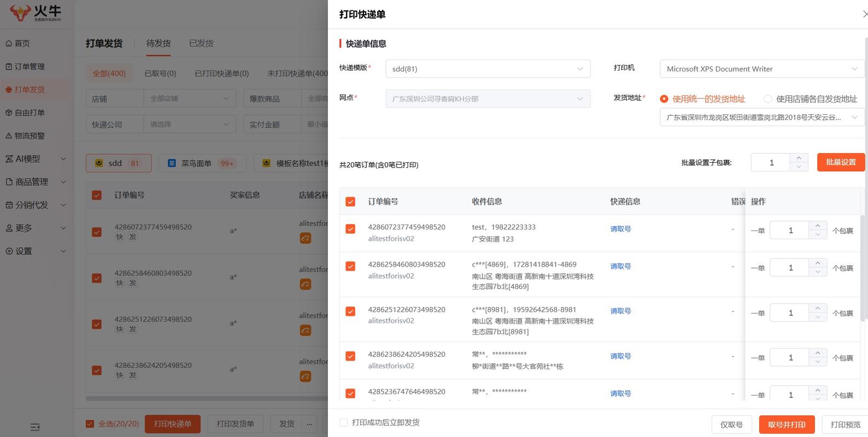The width and height of the screenshot is (868, 437).
Task: Increase package count for order 4286072377459498520
Action: [818, 226]
